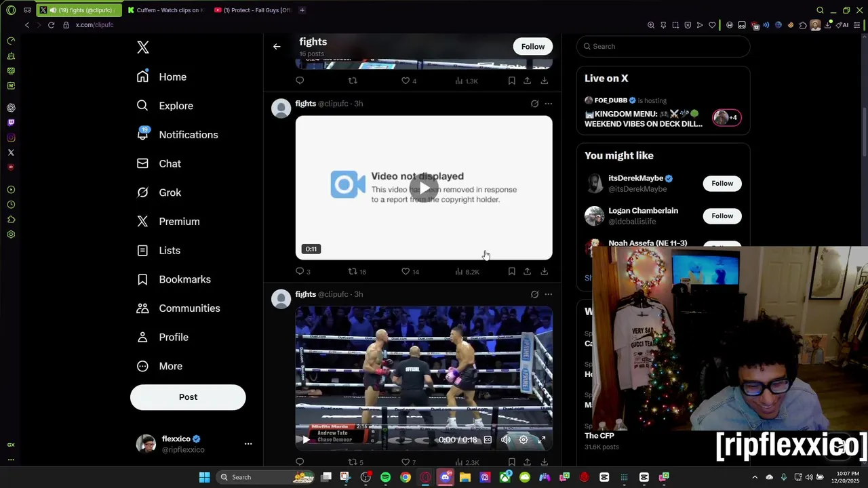The width and height of the screenshot is (868, 488).
Task: Bookmark the top post
Action: coord(511,81)
